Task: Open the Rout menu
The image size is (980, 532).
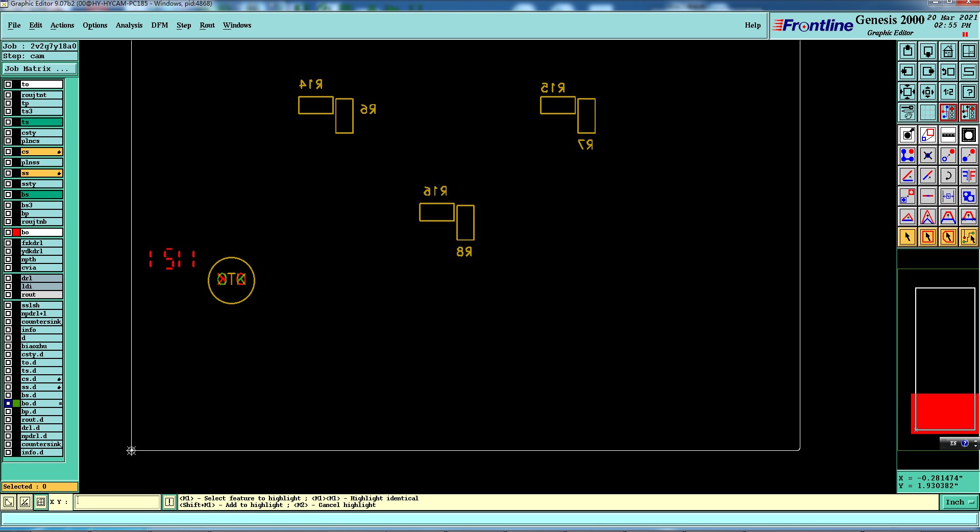Action: pyautogui.click(x=207, y=25)
